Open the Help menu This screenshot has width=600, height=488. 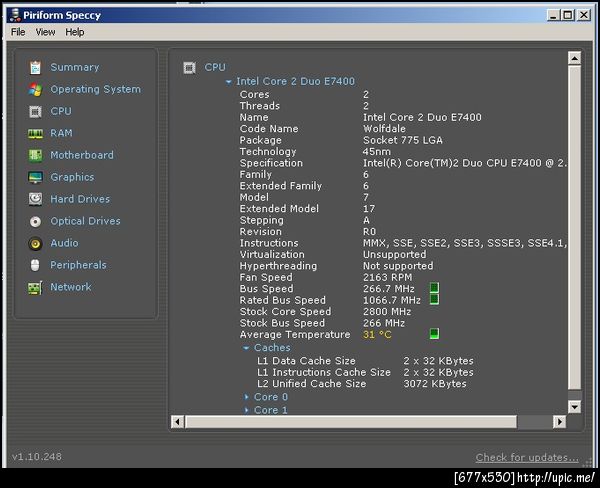[75, 32]
